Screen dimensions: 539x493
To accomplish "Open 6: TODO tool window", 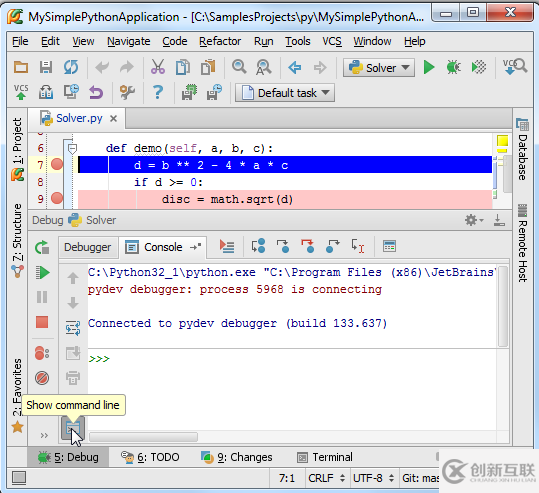I will [150, 457].
